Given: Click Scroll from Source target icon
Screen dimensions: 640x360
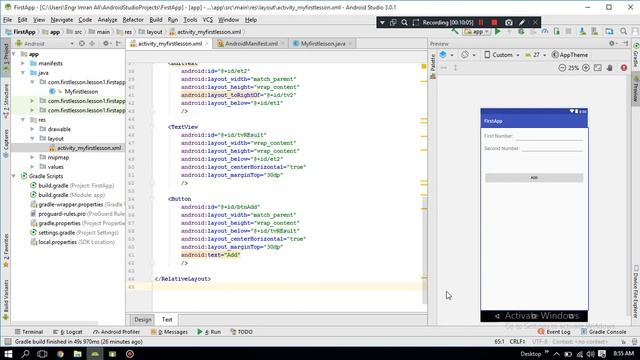Looking at the screenshot, I should [82, 43].
